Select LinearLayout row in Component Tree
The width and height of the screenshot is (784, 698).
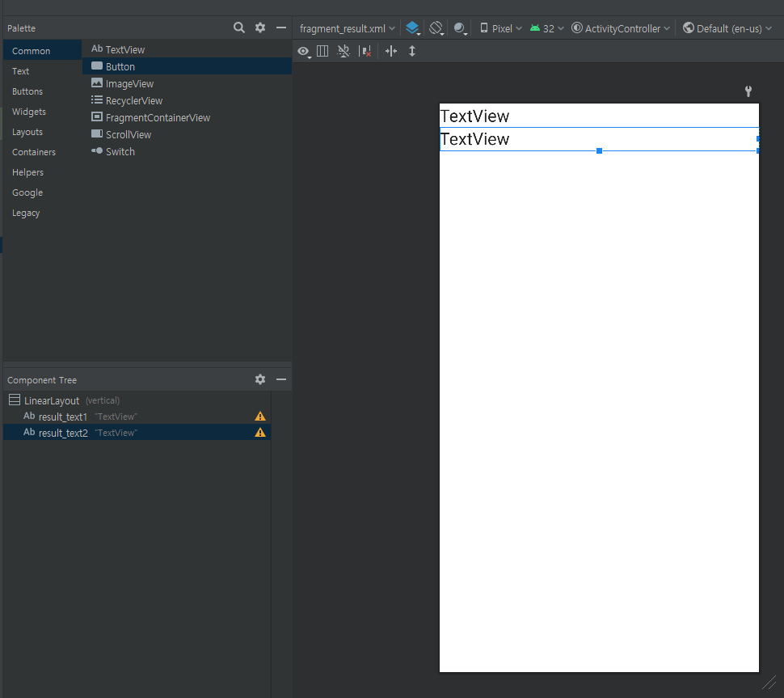point(137,400)
